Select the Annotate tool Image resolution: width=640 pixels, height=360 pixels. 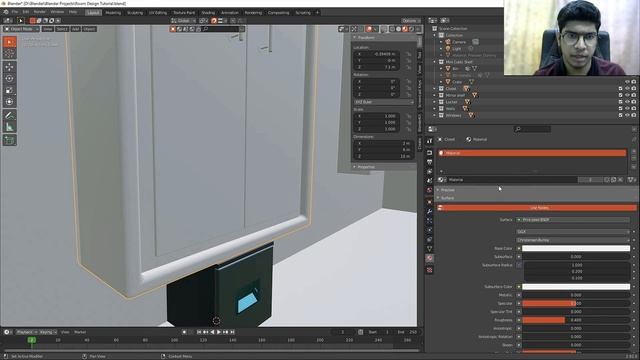(x=9, y=116)
